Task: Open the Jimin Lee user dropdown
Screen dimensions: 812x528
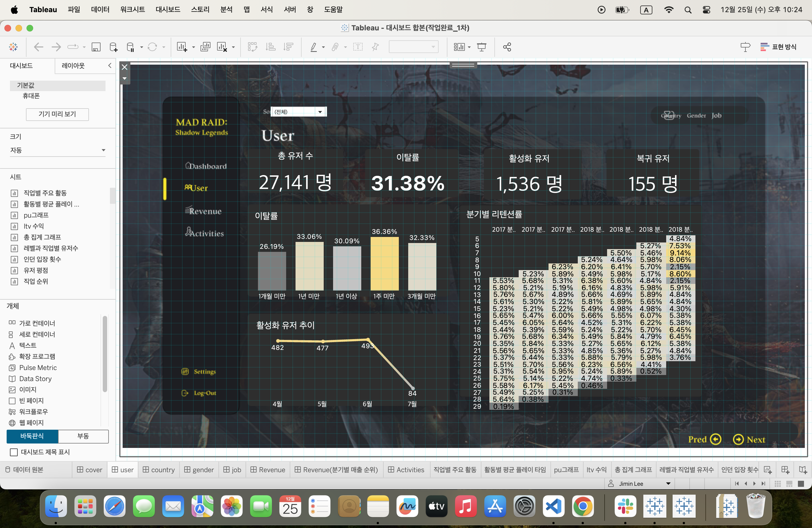Action: coord(639,484)
